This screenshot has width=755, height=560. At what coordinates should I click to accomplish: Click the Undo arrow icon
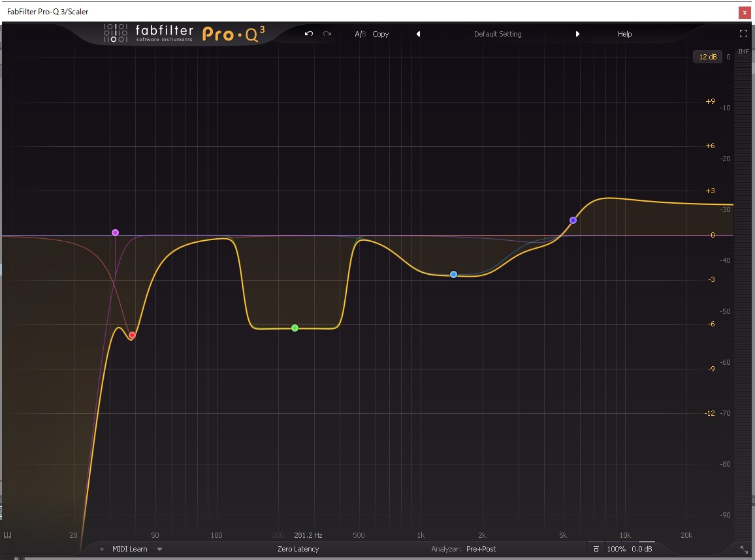309,34
